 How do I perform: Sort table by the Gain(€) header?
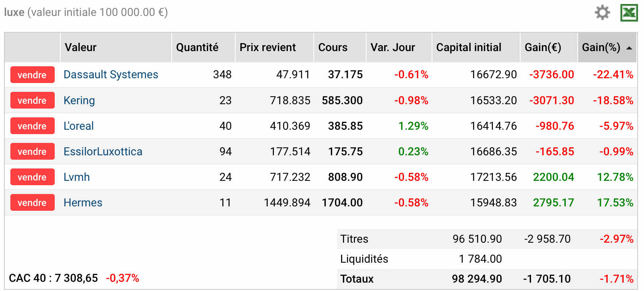click(549, 48)
